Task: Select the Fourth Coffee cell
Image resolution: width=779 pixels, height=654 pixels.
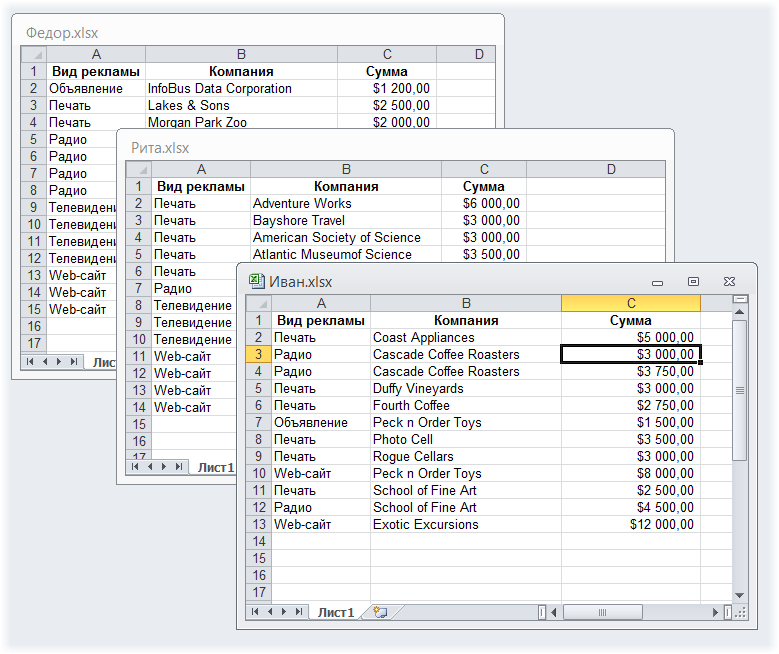Action: [466, 406]
